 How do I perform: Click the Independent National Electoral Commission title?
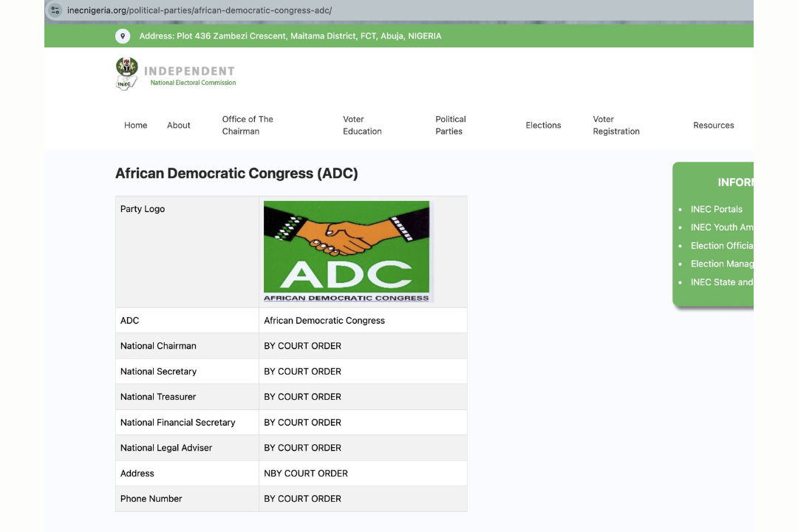click(190, 75)
